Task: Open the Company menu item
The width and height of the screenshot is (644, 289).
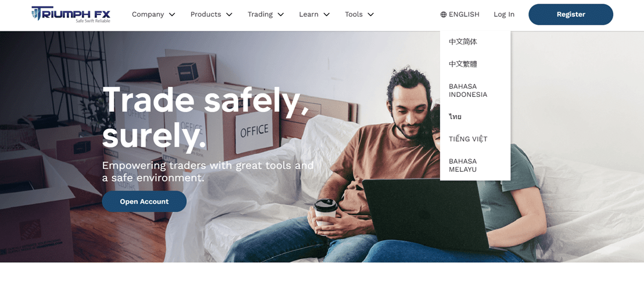Action: pyautogui.click(x=148, y=15)
